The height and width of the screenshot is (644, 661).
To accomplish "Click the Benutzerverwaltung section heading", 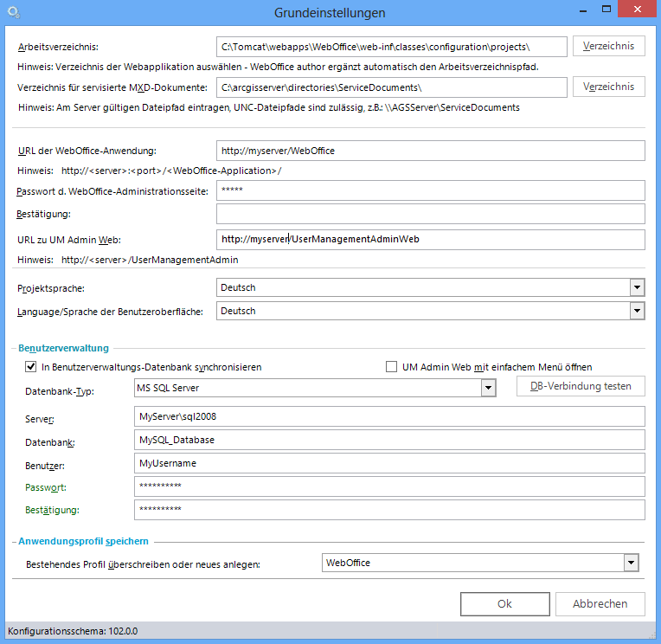I will 63,348.
